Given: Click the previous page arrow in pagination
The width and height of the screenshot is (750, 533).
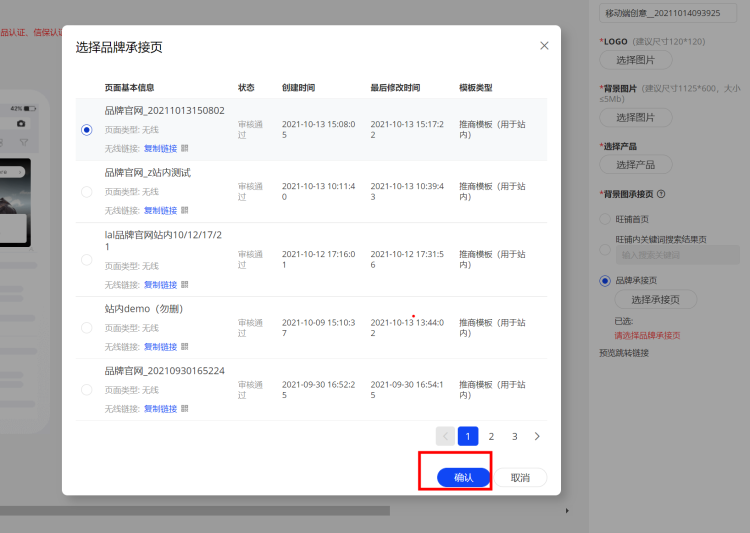Looking at the screenshot, I should click(445, 436).
